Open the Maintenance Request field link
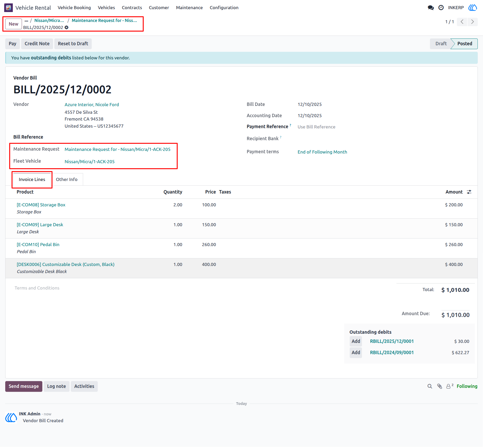The image size is (483, 448). [x=118, y=149]
